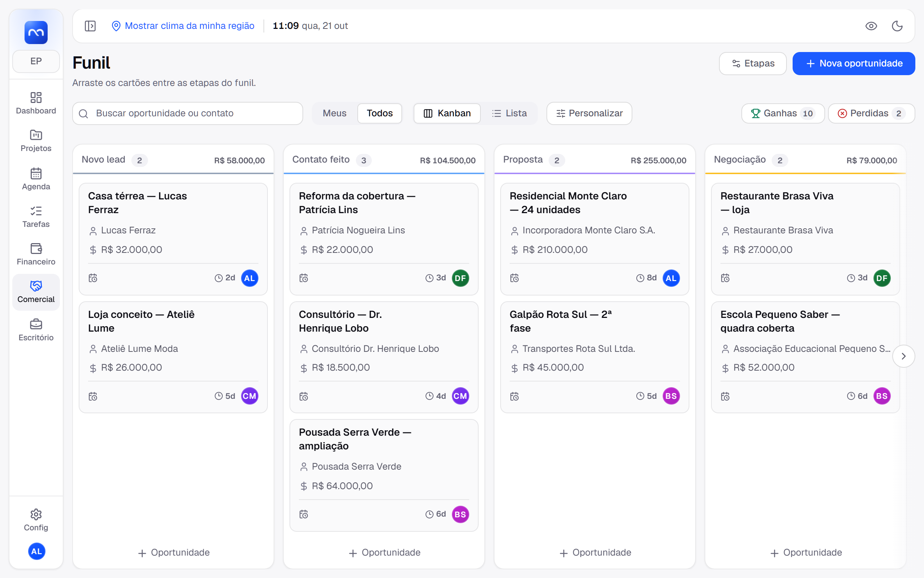Open Tarefas in the sidebar
The image size is (924, 578).
coord(36,217)
